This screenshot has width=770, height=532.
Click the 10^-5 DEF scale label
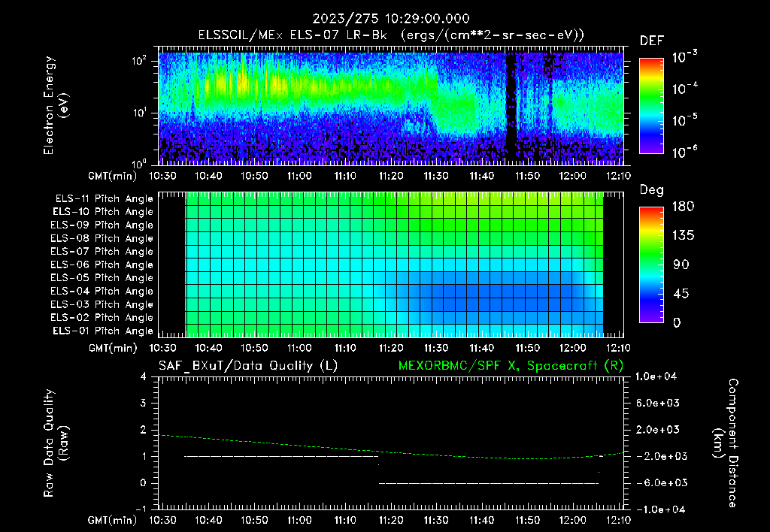pos(684,120)
